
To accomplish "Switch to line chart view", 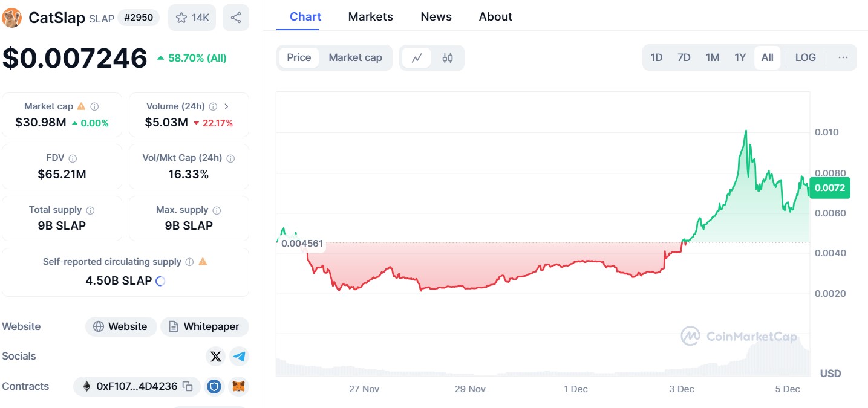I will [x=417, y=58].
